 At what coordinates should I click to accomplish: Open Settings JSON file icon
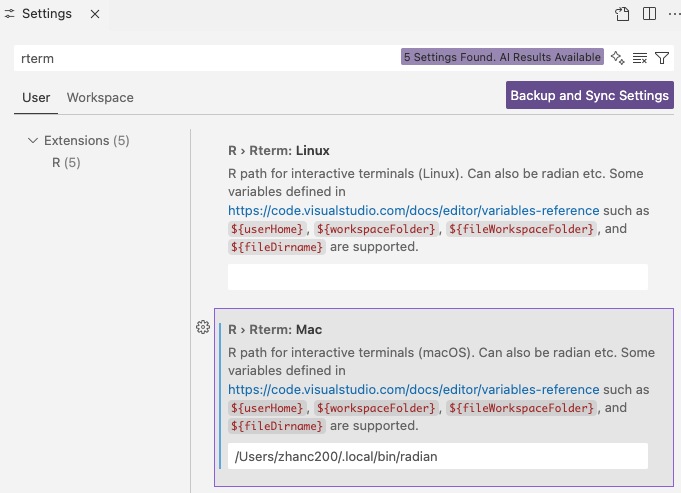point(622,14)
